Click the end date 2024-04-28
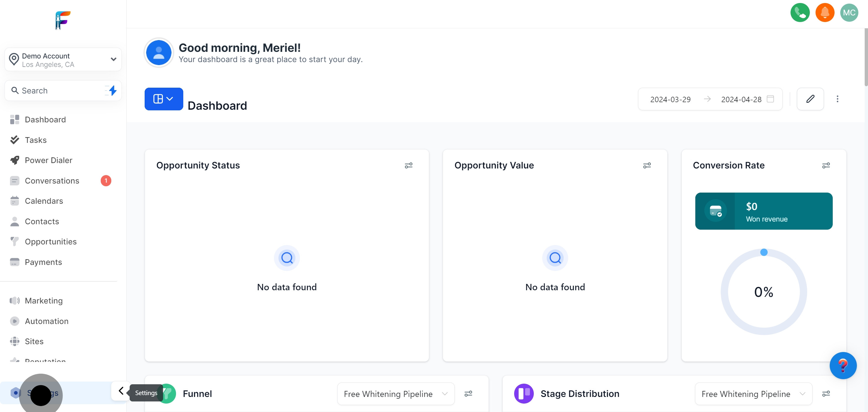The width and height of the screenshot is (868, 412). tap(741, 99)
